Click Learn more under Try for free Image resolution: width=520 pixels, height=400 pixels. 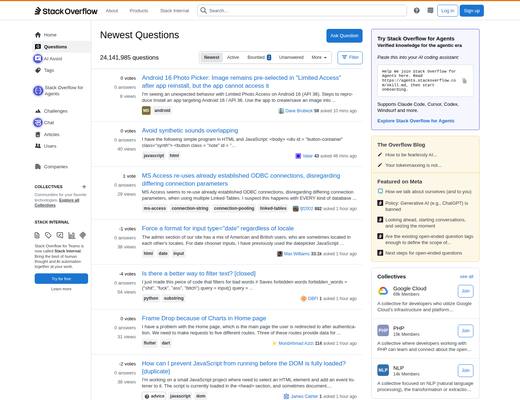(x=61, y=289)
